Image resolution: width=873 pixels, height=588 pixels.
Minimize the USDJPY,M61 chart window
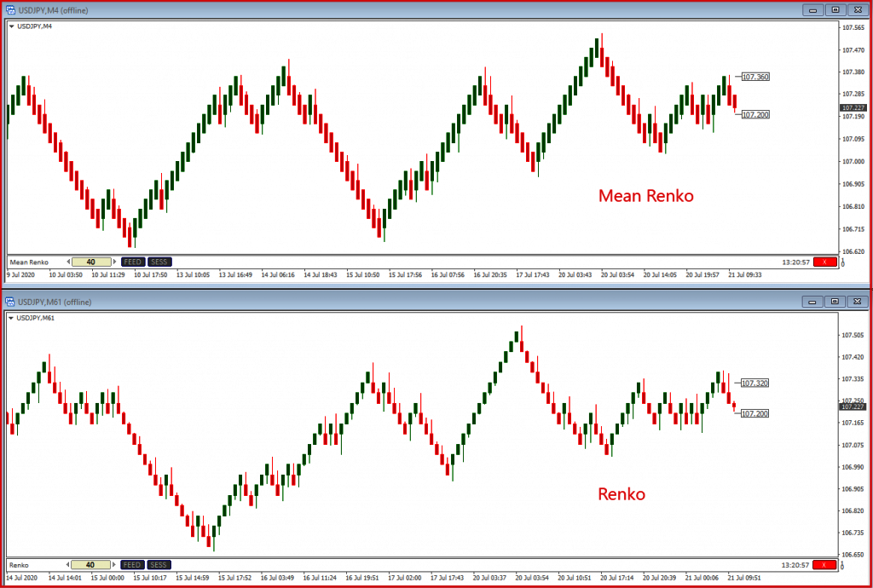[813, 301]
